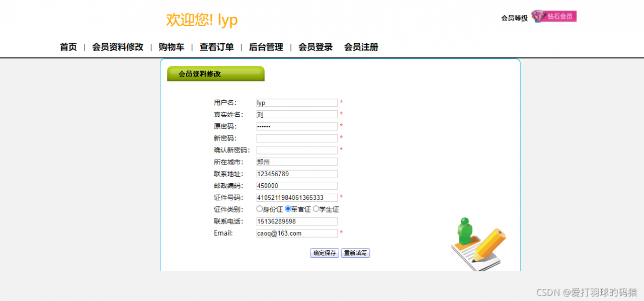Image resolution: width=644 pixels, height=301 pixels.
Task: Switch to the 会员资料修改 nav item
Action: click(x=118, y=47)
